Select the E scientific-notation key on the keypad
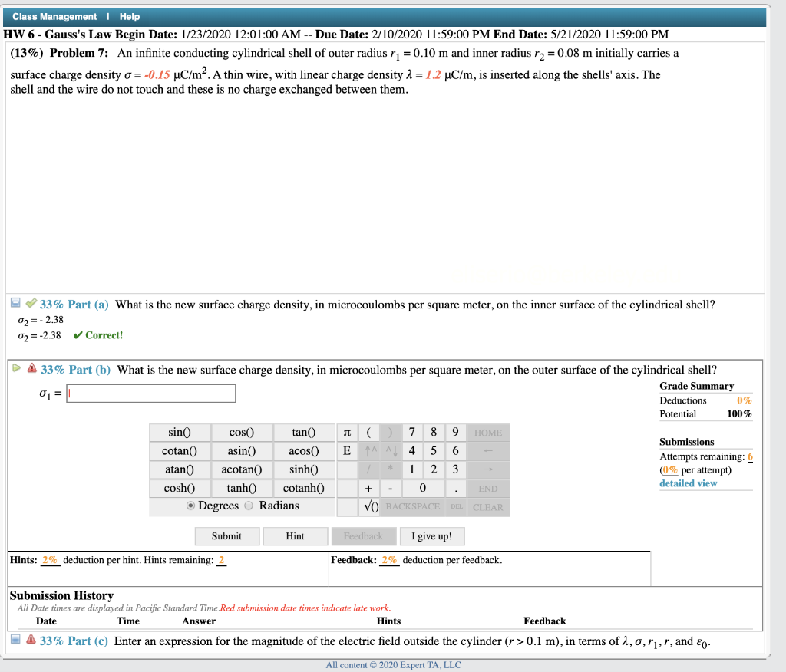 click(x=348, y=451)
